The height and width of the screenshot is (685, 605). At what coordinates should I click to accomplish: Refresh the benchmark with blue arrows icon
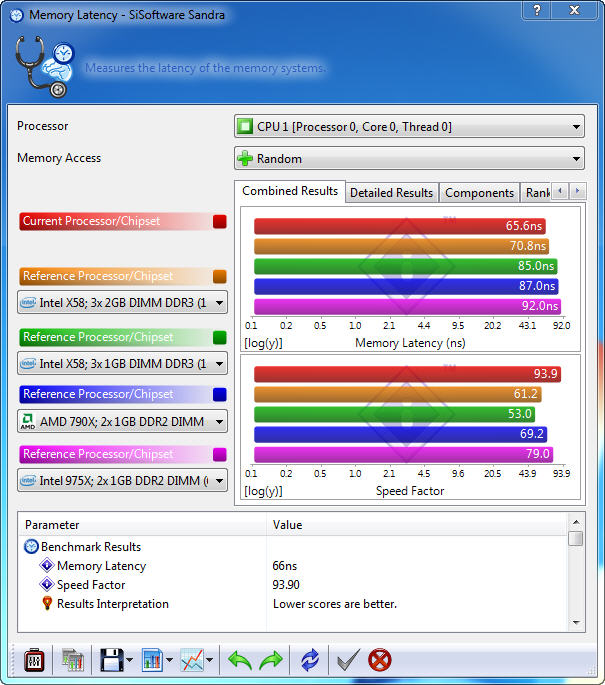pos(310,660)
